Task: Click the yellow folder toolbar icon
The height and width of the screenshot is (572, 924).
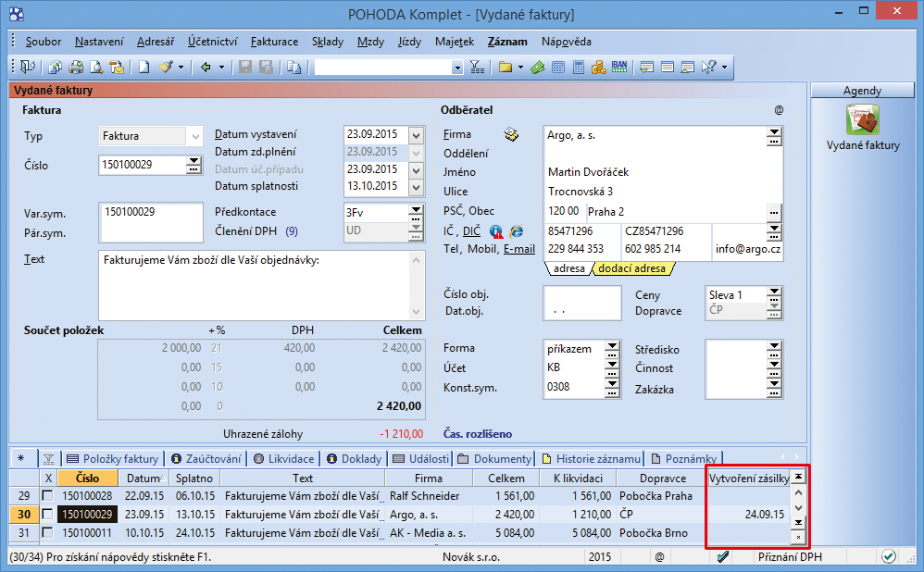Action: [505, 68]
